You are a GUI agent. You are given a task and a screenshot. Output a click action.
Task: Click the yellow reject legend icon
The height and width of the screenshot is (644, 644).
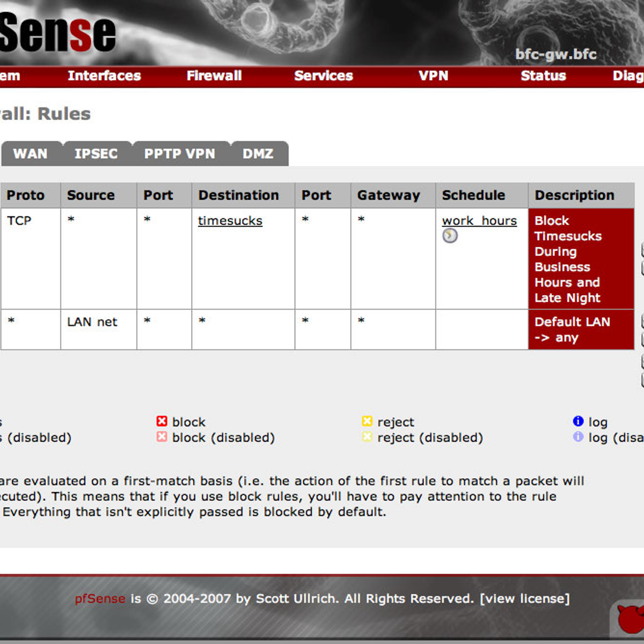pyautogui.click(x=367, y=421)
